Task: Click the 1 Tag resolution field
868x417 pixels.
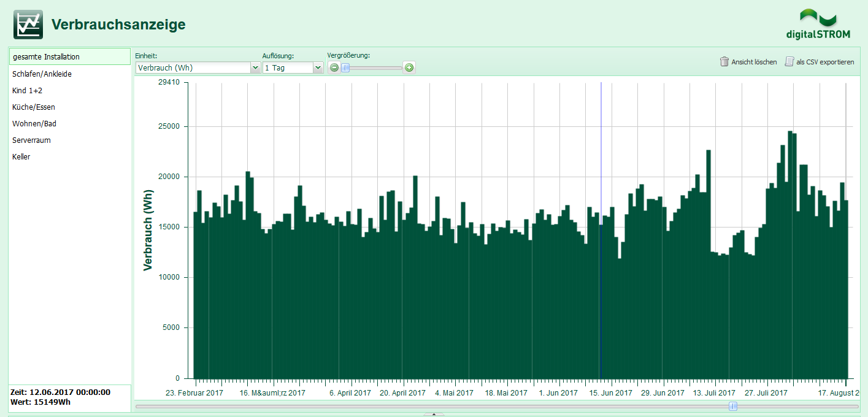Action: [288, 68]
